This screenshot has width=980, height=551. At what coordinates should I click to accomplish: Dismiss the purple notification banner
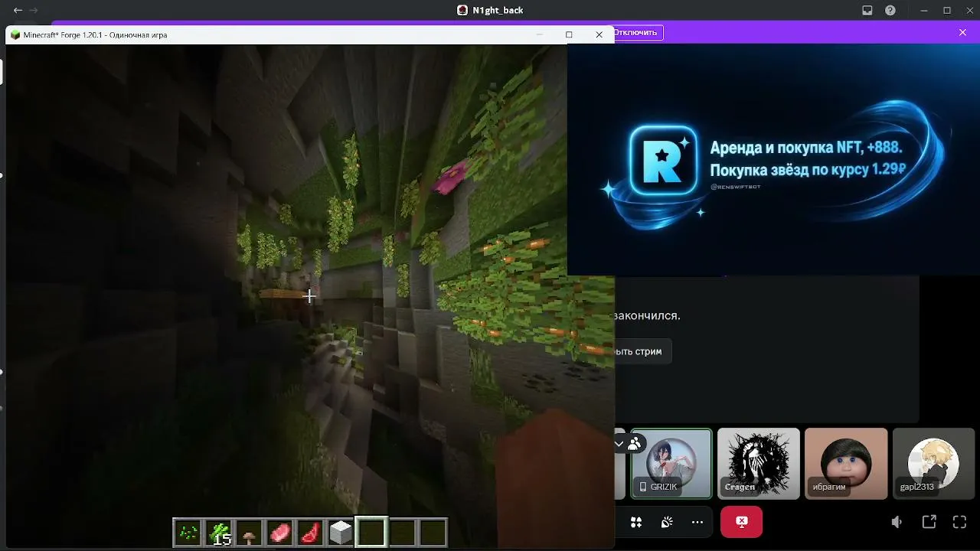(x=963, y=33)
